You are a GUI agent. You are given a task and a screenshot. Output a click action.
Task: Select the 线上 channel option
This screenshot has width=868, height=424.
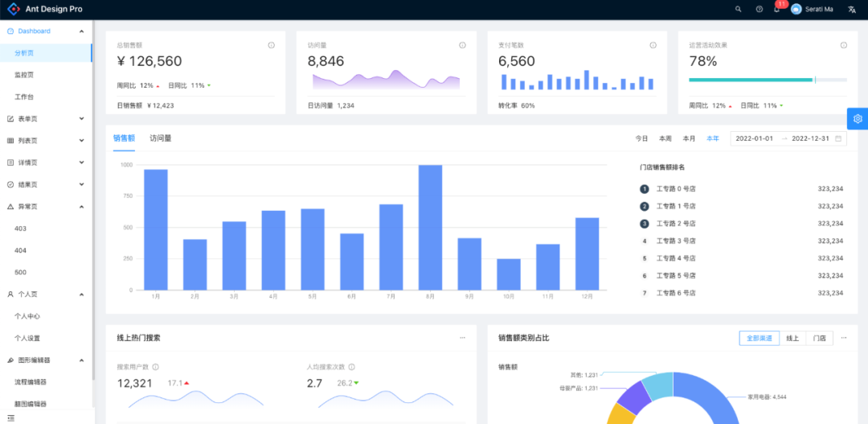792,338
